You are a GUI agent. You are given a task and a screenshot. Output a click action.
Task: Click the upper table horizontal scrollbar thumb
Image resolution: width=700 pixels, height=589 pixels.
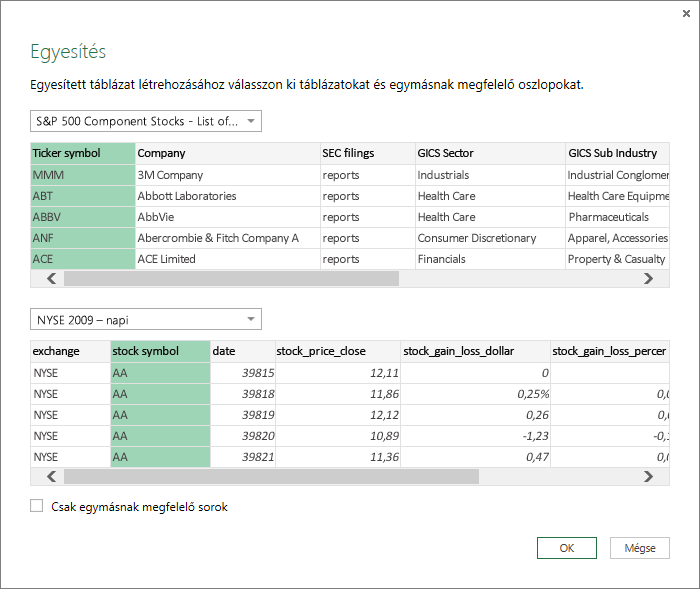point(231,279)
